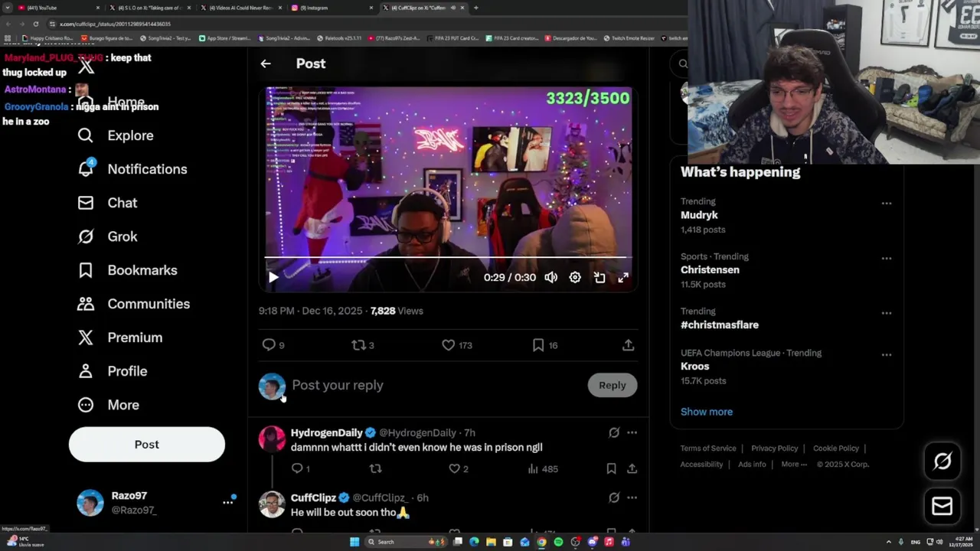The width and height of the screenshot is (980, 551).
Task: Click Show more under trends
Action: tap(707, 412)
